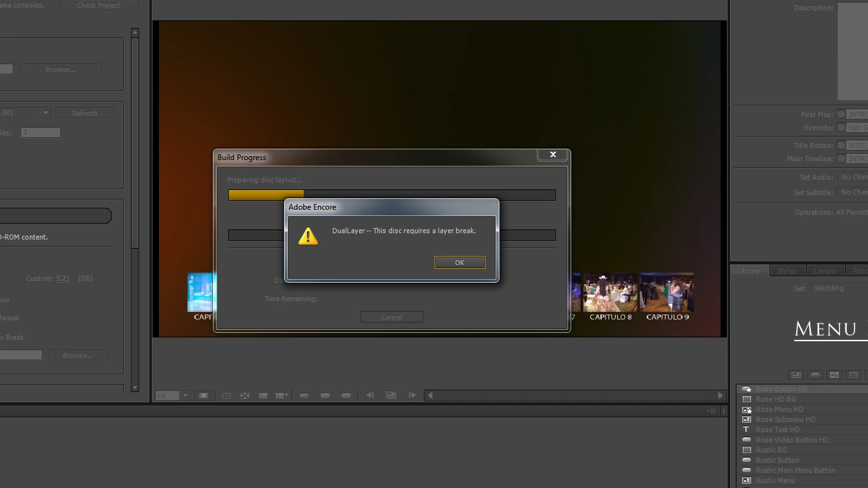Viewport: 868px width, 488px height.
Task: Click the Operations All Permitted value
Action: point(851,212)
